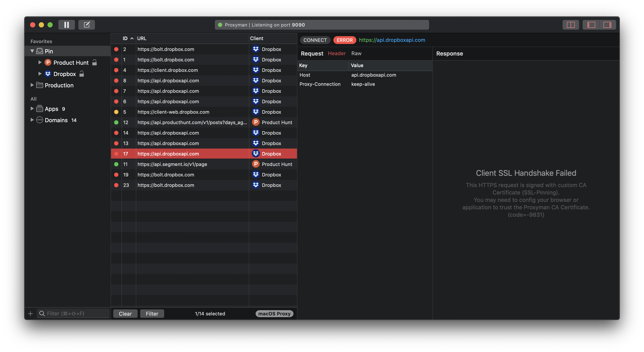Image resolution: width=644 pixels, height=352 pixels.
Task: Expand the Production folder in sidebar
Action: pyautogui.click(x=32, y=85)
